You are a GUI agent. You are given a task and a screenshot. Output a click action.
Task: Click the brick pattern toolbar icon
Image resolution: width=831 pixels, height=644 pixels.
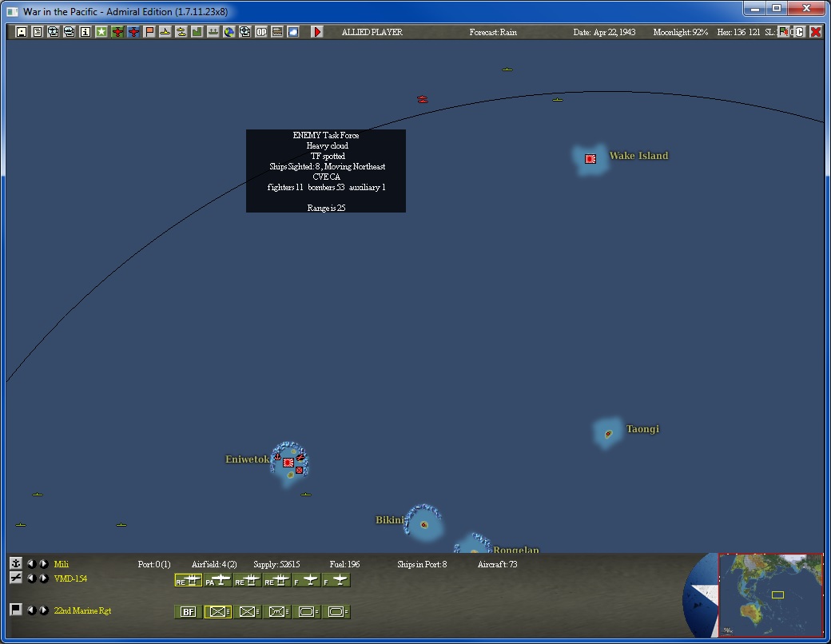point(277,32)
